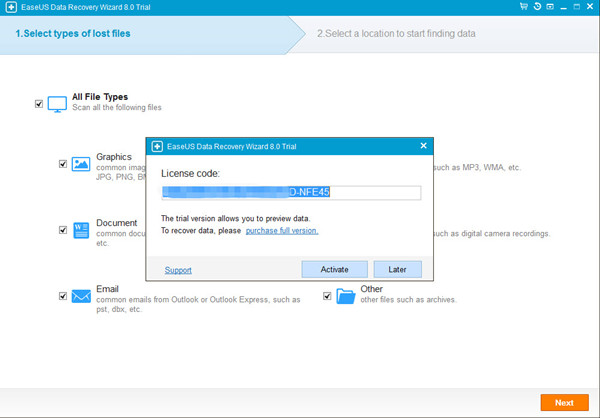The width and height of the screenshot is (600, 418).
Task: Click the All File Types label
Action: point(100,97)
